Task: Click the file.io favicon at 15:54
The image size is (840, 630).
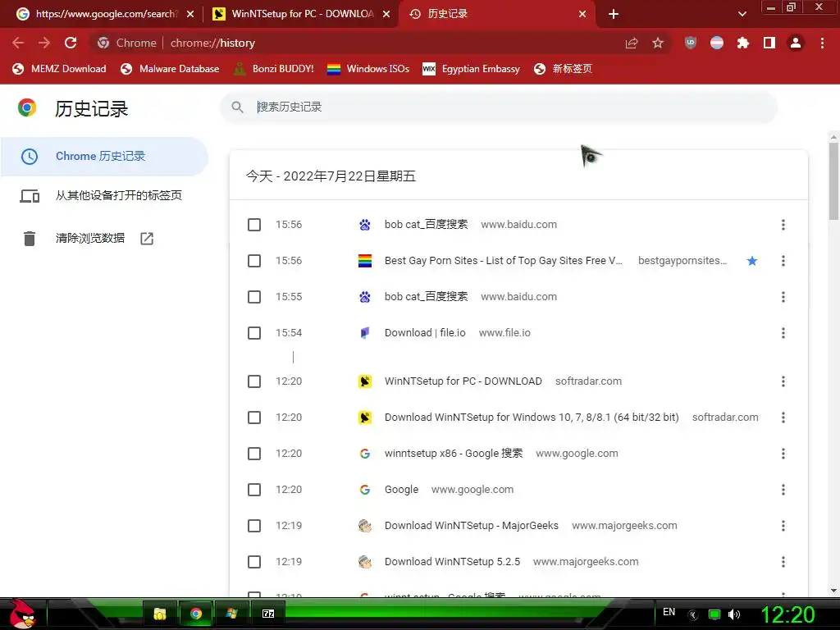Action: (365, 333)
